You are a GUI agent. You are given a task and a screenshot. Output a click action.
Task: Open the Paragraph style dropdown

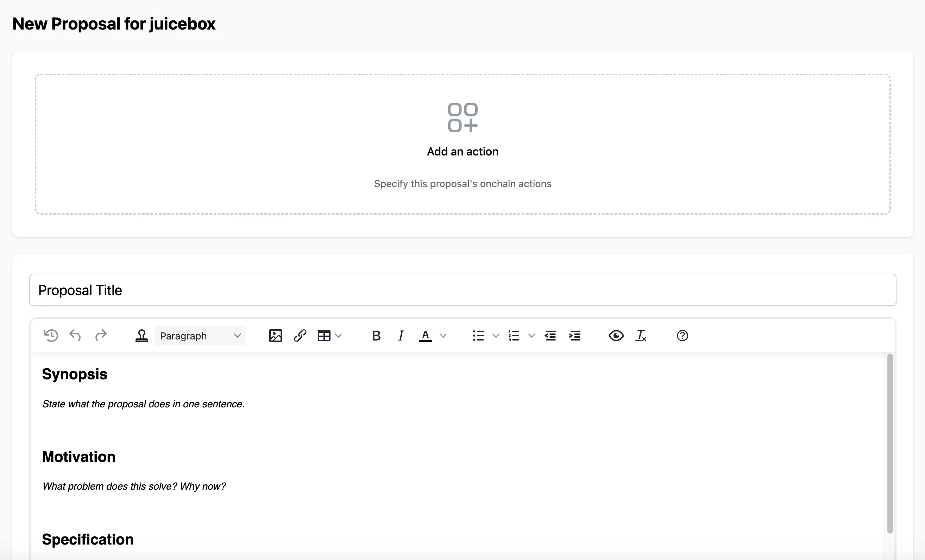(200, 336)
